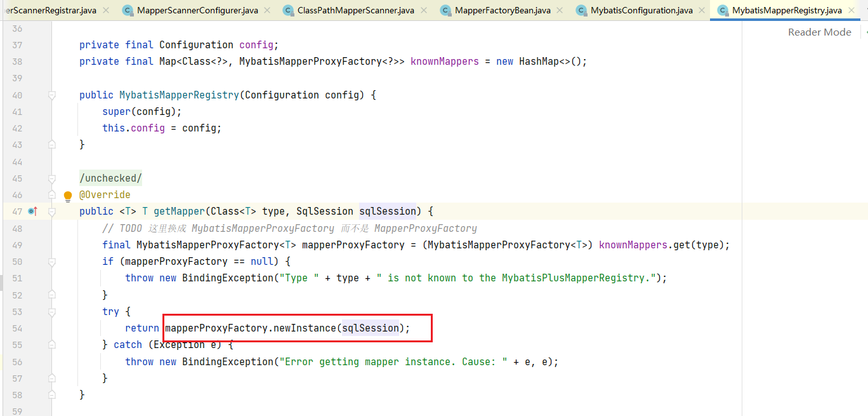
Task: Collapse the constructor fold at line 40
Action: click(x=52, y=95)
